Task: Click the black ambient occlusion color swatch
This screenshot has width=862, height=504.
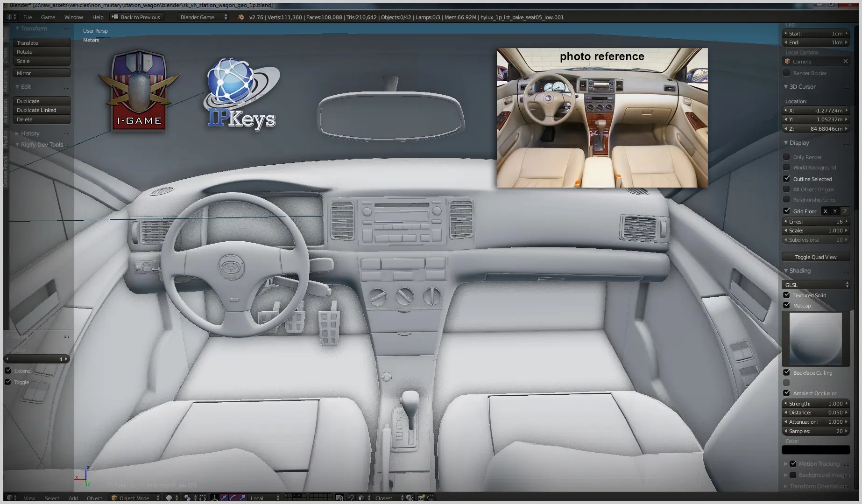Action: click(816, 450)
